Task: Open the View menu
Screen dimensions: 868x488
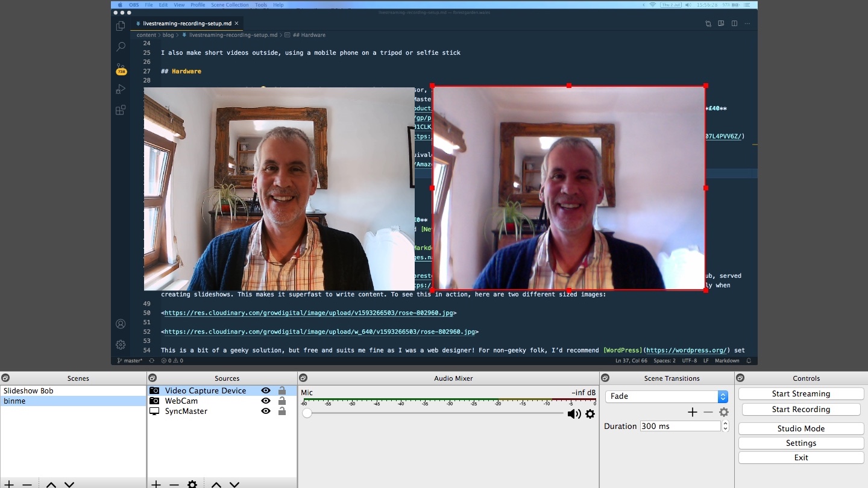Action: (179, 5)
